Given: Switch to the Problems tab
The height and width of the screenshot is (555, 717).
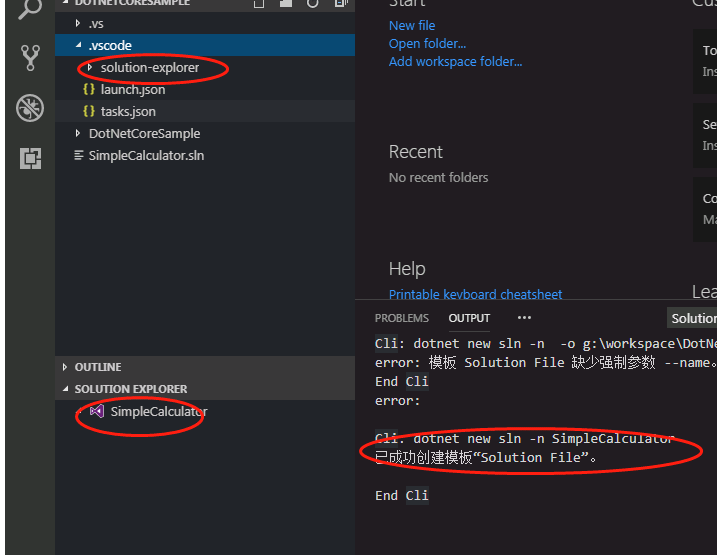Looking at the screenshot, I should point(402,318).
